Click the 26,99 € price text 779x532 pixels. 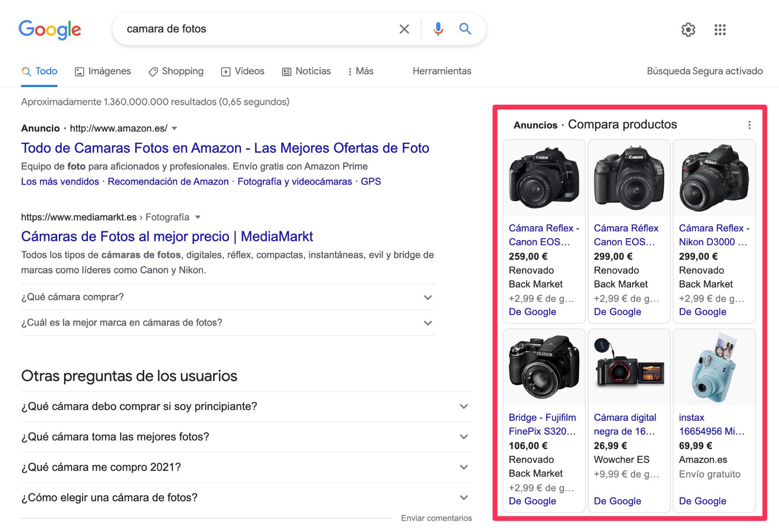[x=610, y=446]
